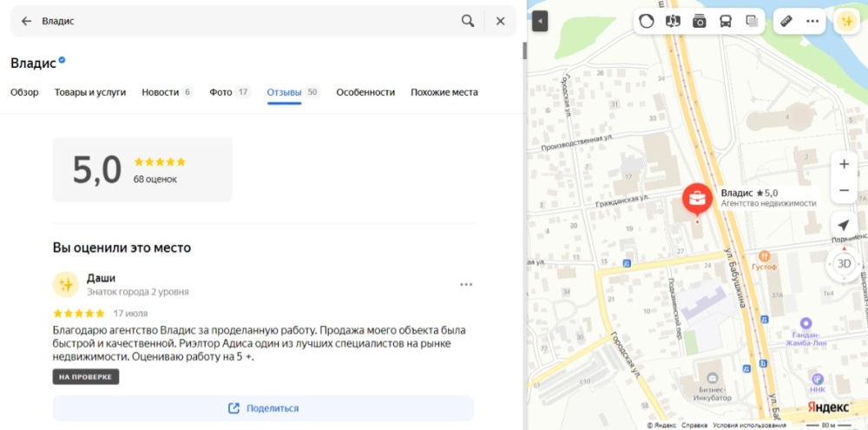Click the magnifier search icon
Image resolution: width=868 pixels, height=430 pixels.
[468, 21]
